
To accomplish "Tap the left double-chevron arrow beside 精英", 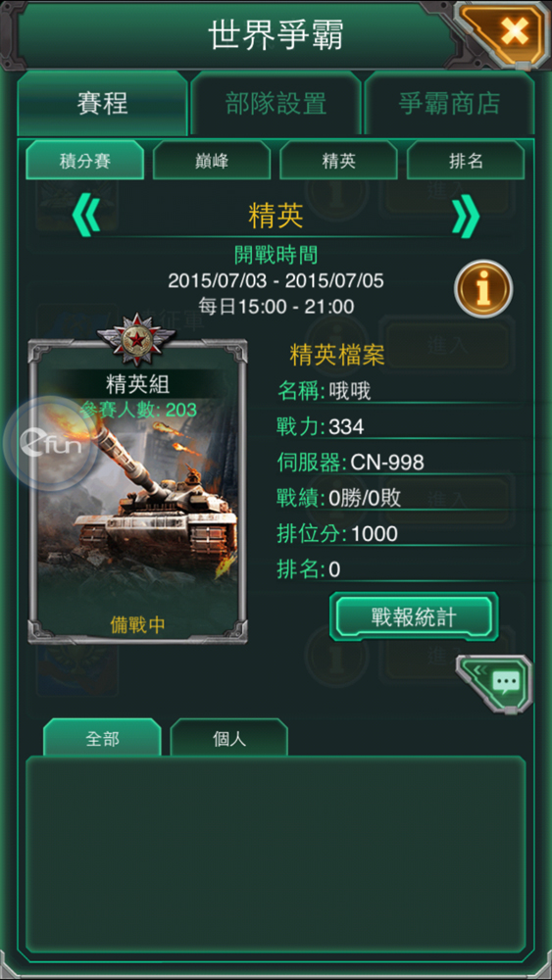I will point(86,215).
